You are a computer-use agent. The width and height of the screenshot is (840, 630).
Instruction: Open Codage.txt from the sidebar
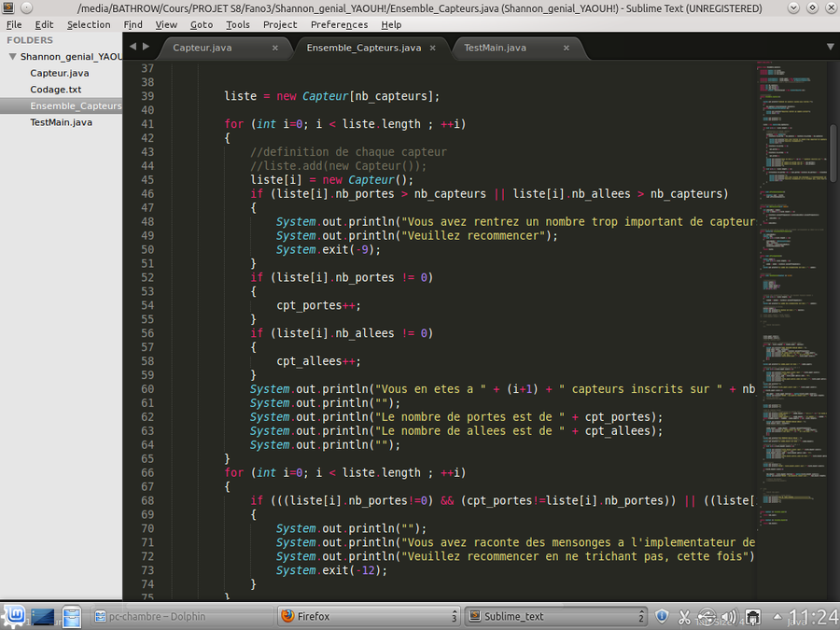pos(55,90)
